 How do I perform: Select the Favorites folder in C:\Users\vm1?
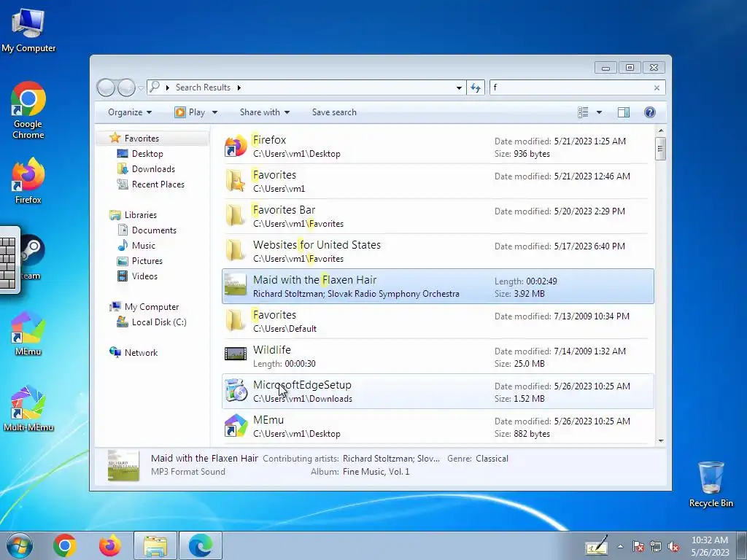click(x=438, y=182)
